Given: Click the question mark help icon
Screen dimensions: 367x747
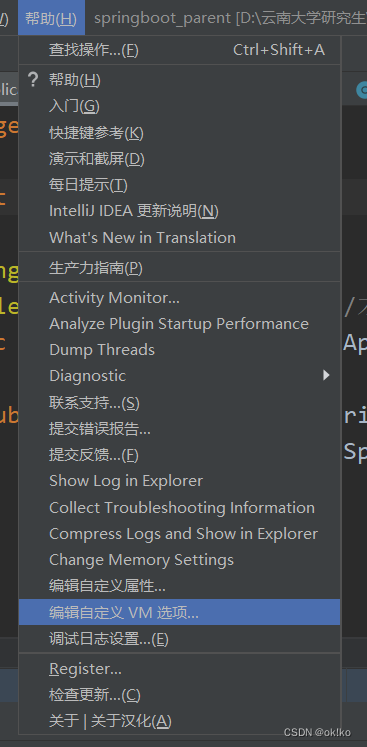Looking at the screenshot, I should 32,80.
